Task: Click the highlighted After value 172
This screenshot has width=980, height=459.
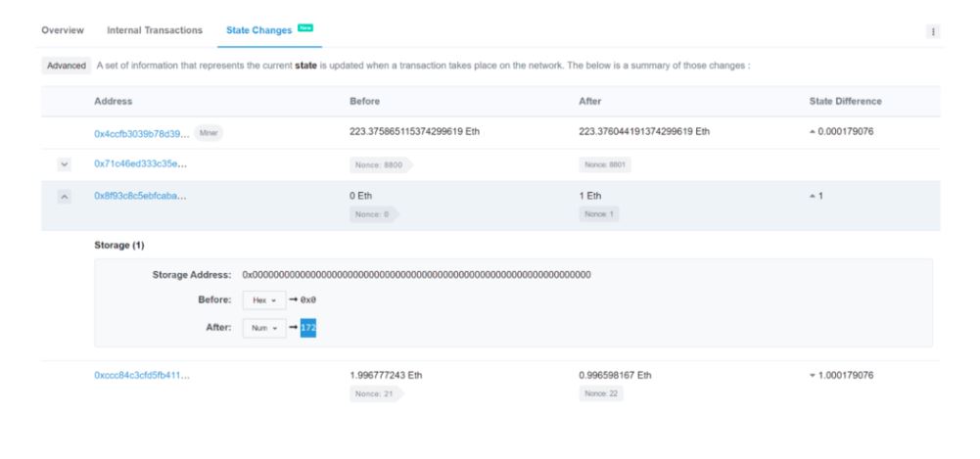Action: click(308, 327)
